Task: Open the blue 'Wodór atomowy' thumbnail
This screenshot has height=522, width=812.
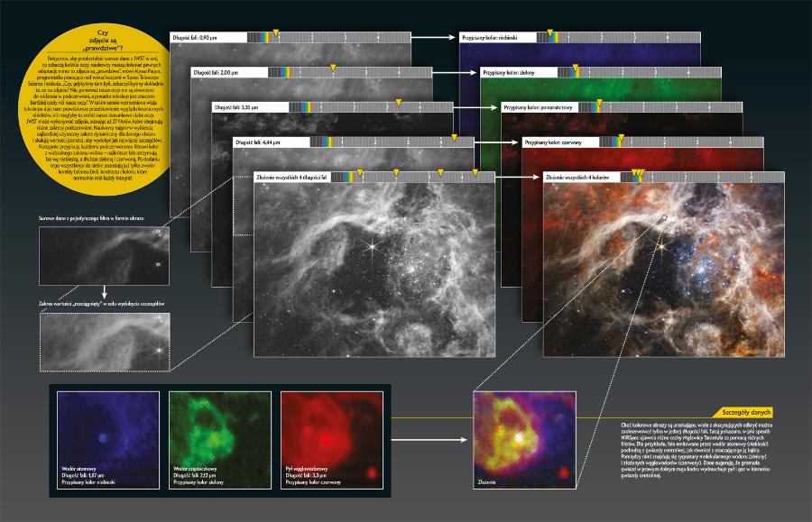Action: tap(107, 440)
